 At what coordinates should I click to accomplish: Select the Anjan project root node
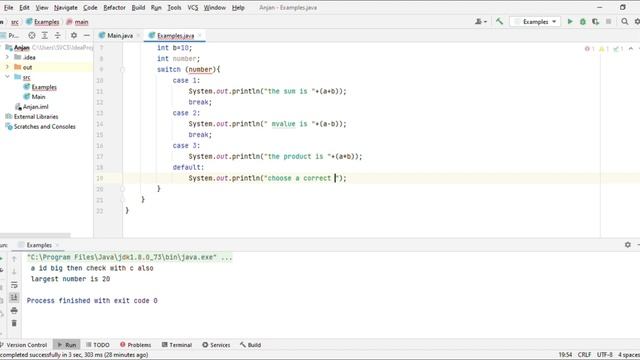point(22,47)
